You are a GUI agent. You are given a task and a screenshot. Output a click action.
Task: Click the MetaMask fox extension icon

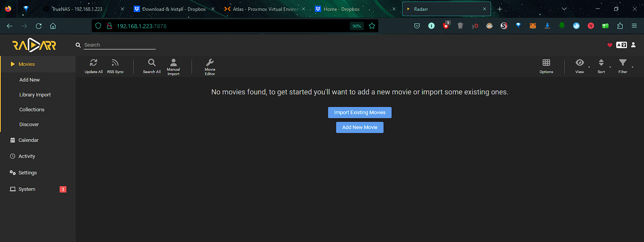click(533, 26)
